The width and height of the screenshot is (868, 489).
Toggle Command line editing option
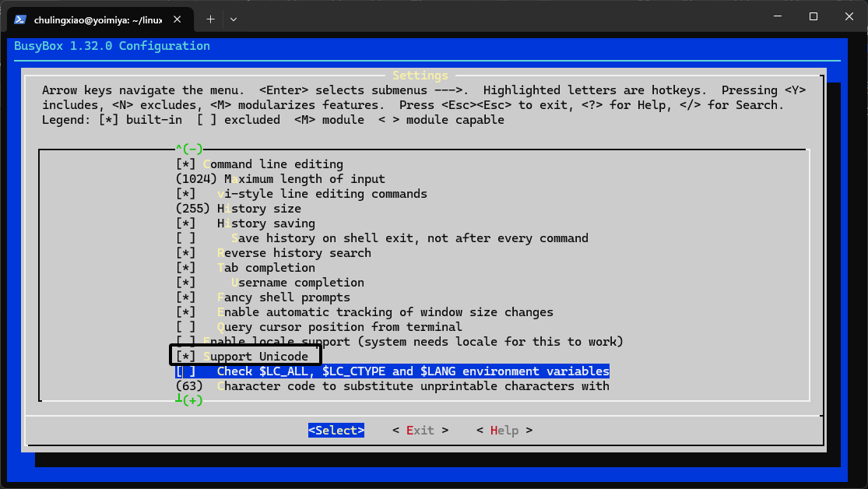260,164
